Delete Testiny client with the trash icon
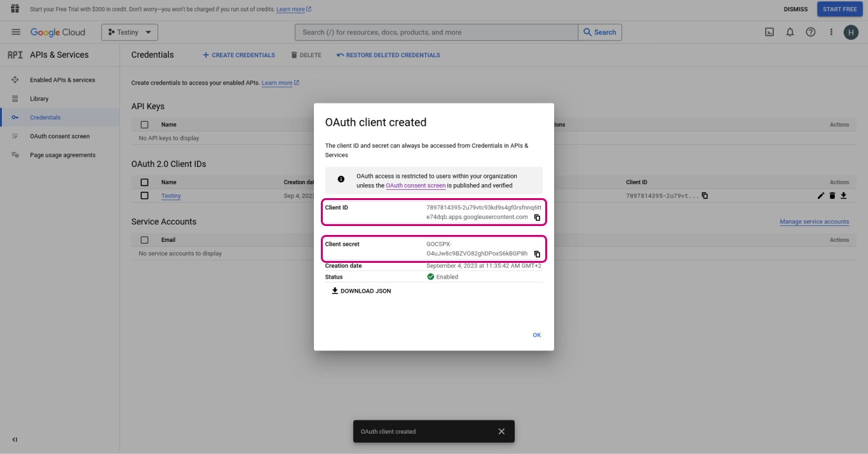 click(832, 196)
